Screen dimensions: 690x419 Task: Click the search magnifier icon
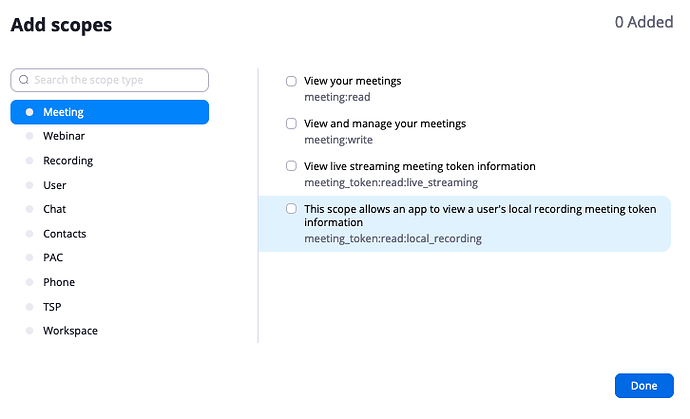pos(24,80)
